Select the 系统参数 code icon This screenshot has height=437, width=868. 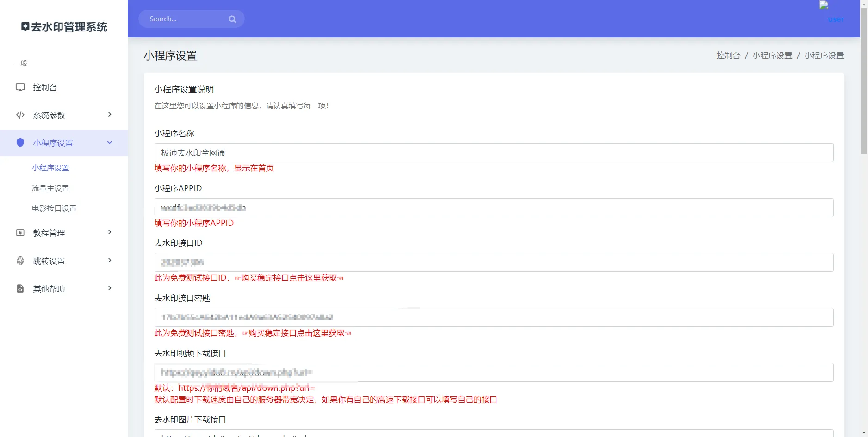(x=20, y=115)
